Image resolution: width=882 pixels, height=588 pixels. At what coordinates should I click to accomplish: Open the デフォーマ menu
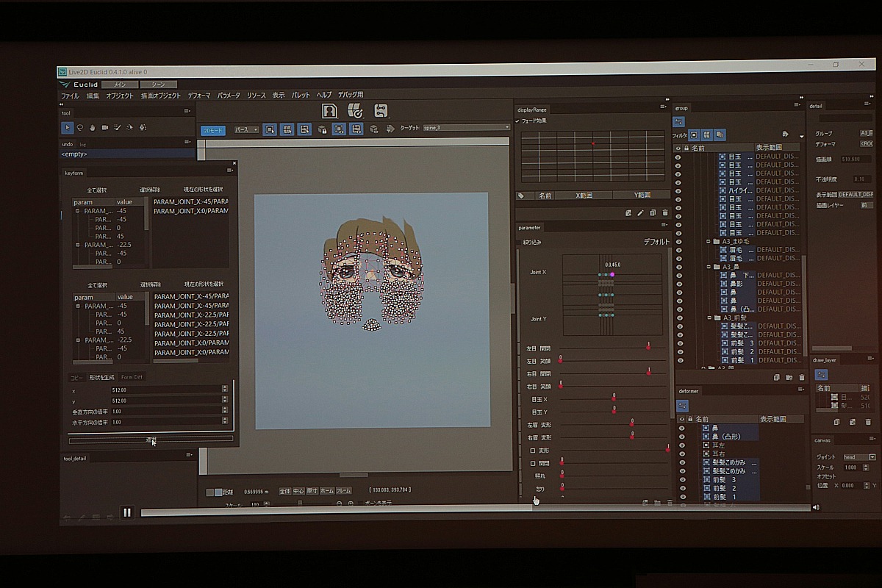click(198, 96)
